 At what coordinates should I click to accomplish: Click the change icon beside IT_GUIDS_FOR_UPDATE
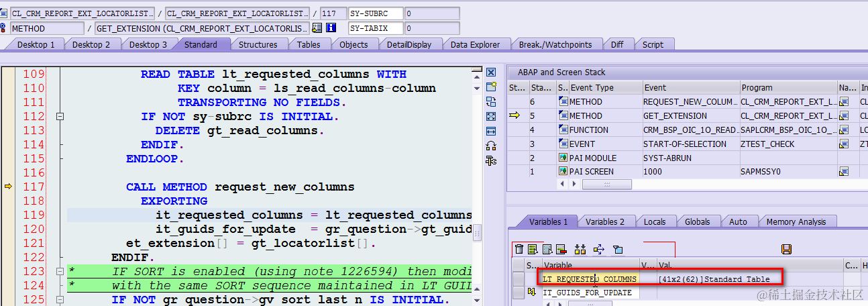[533, 293]
